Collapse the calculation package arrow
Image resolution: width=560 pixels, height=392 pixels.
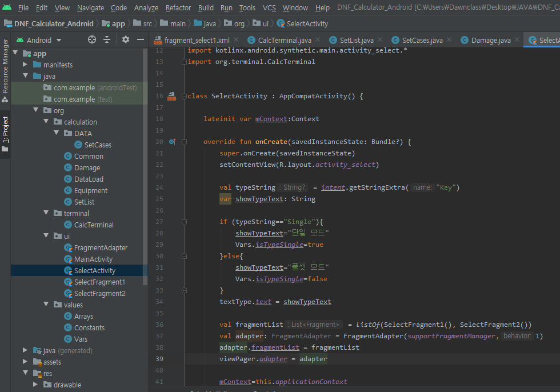46,121
